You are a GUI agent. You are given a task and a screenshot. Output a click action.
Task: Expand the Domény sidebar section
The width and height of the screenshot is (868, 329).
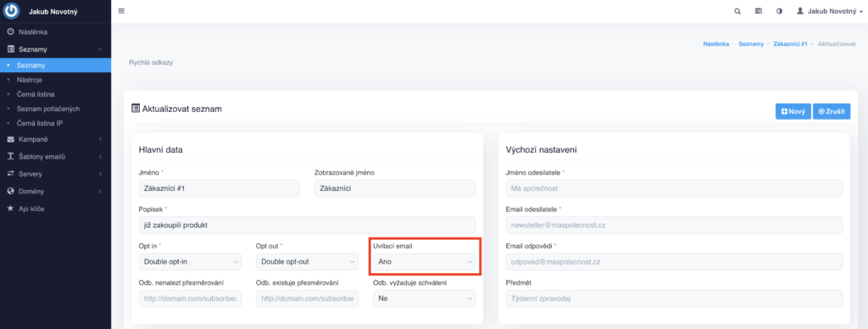[55, 191]
